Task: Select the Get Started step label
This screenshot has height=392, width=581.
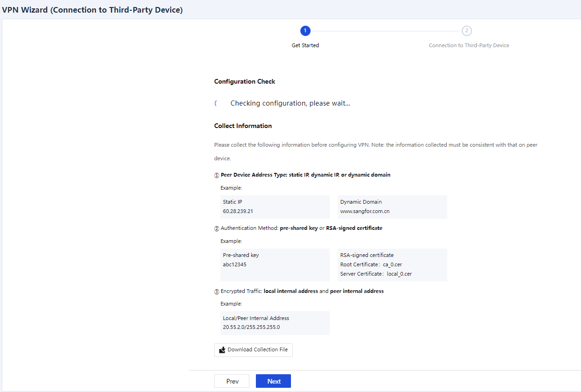Action: 305,45
